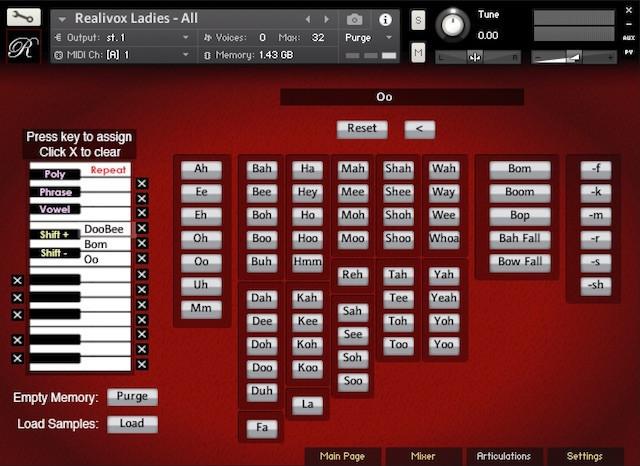The image size is (640, 466).
Task: Toggle the Solo (S) button
Action: [418, 21]
